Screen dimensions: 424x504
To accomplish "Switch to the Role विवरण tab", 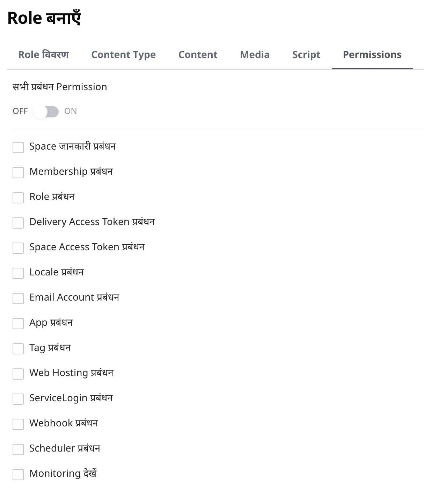I will (43, 55).
